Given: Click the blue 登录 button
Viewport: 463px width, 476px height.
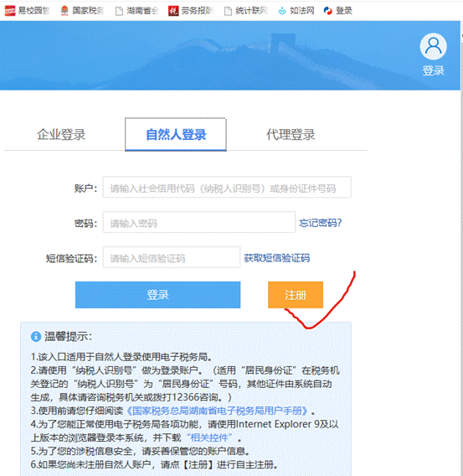Looking at the screenshot, I should pyautogui.click(x=157, y=295).
